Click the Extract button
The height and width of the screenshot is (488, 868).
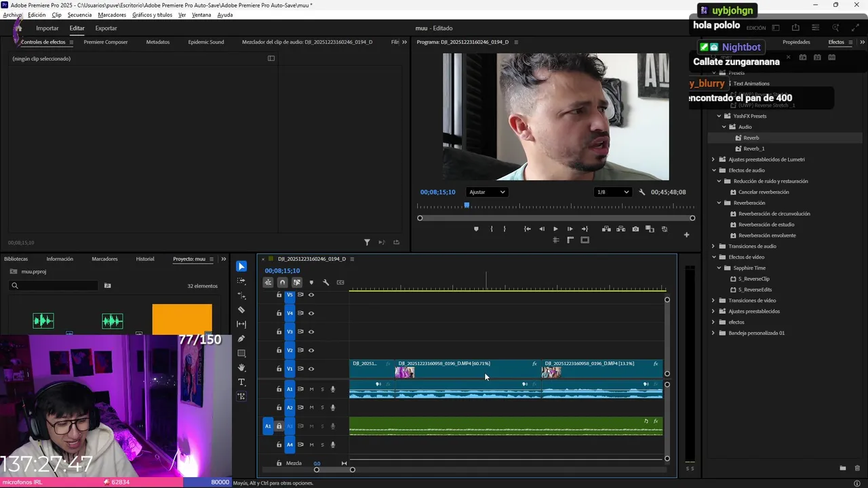click(620, 229)
